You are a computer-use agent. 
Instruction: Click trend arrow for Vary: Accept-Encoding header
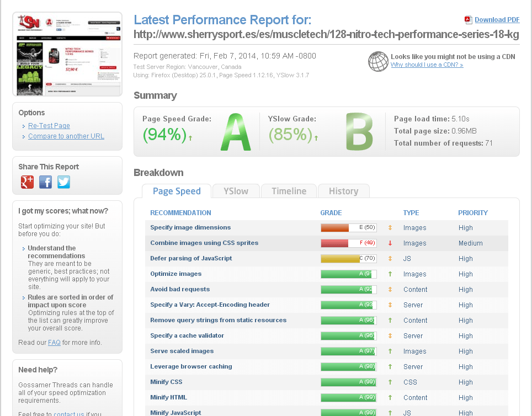click(390, 305)
